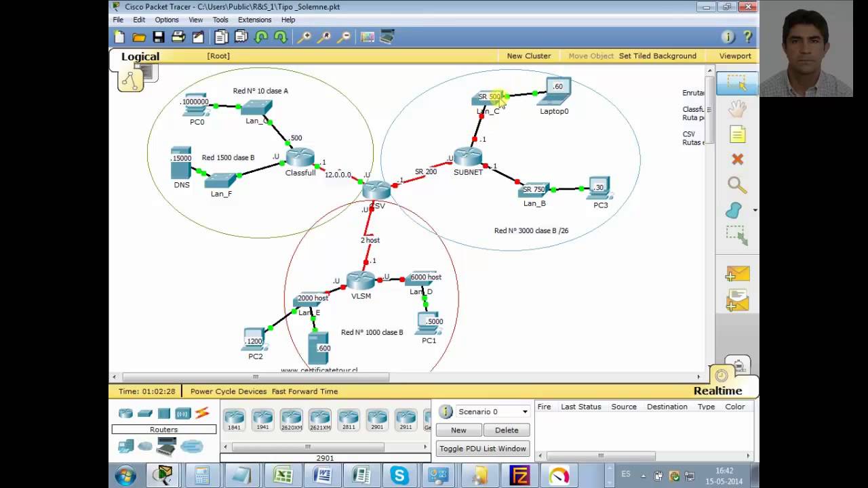The height and width of the screenshot is (488, 868).
Task: Open the Edit menu
Action: [139, 20]
